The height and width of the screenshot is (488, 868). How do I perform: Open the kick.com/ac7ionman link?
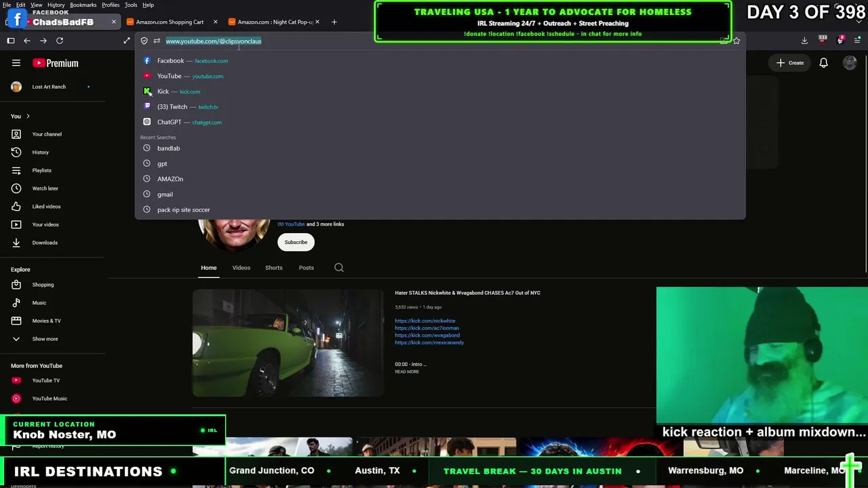tap(427, 328)
